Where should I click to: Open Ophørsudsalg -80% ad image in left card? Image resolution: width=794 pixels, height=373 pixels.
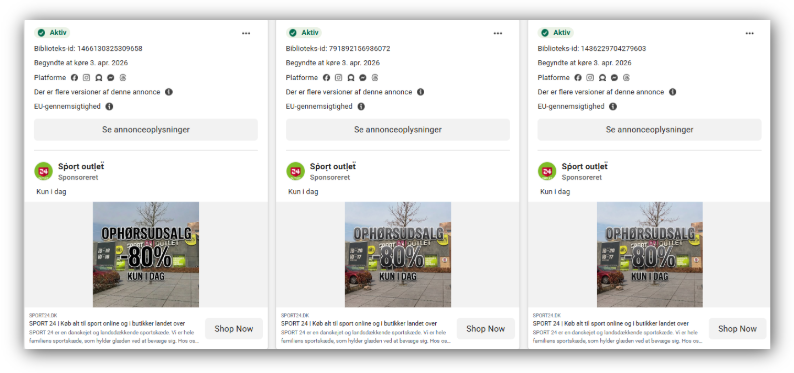tap(146, 255)
